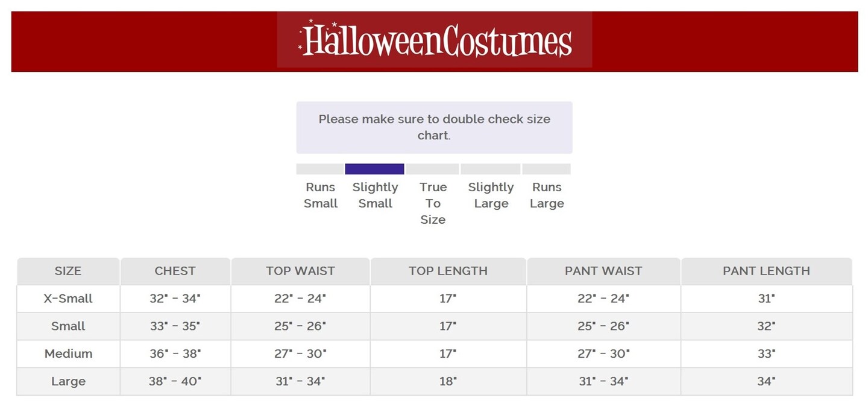The height and width of the screenshot is (412, 868).
Task: Click the SIZE column header
Action: [x=68, y=271]
